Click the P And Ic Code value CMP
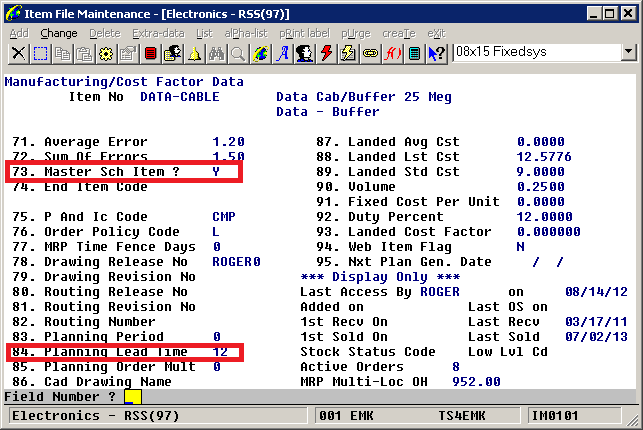The height and width of the screenshot is (430, 643). pyautogui.click(x=224, y=217)
